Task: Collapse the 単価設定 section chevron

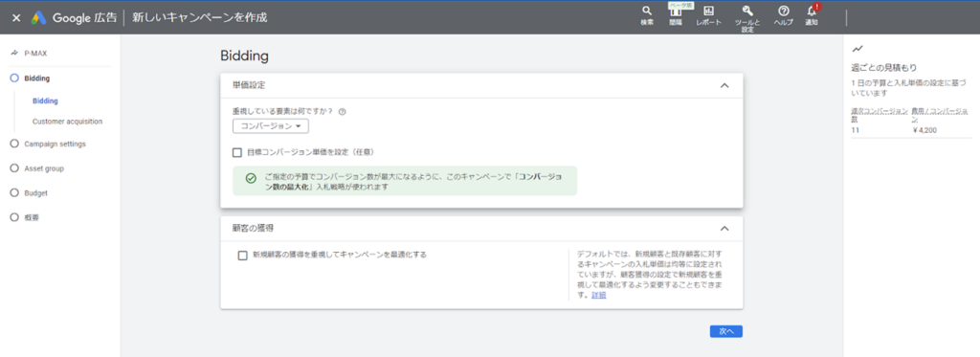Action: point(724,85)
